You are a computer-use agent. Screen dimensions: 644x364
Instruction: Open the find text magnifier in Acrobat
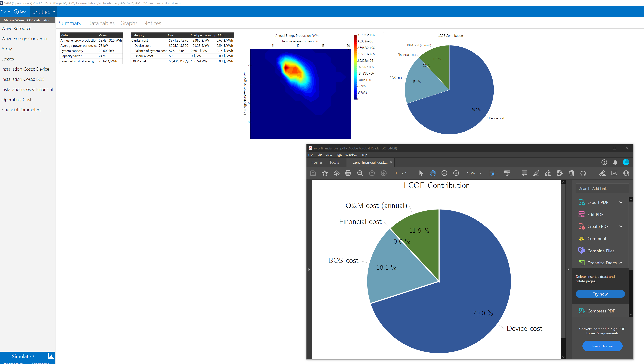(x=360, y=173)
